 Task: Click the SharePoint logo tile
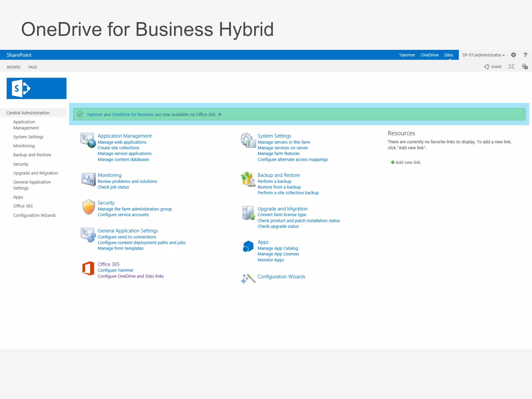coord(36,88)
